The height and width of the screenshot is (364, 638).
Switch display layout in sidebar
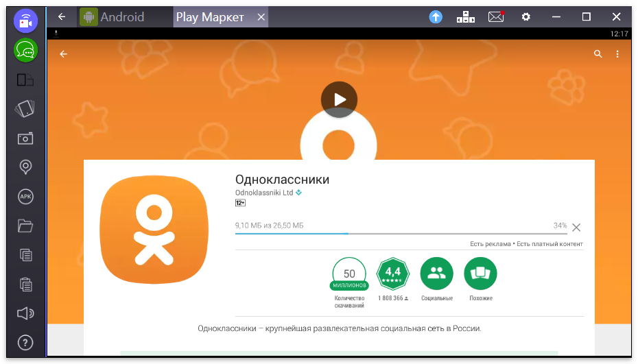pyautogui.click(x=25, y=80)
